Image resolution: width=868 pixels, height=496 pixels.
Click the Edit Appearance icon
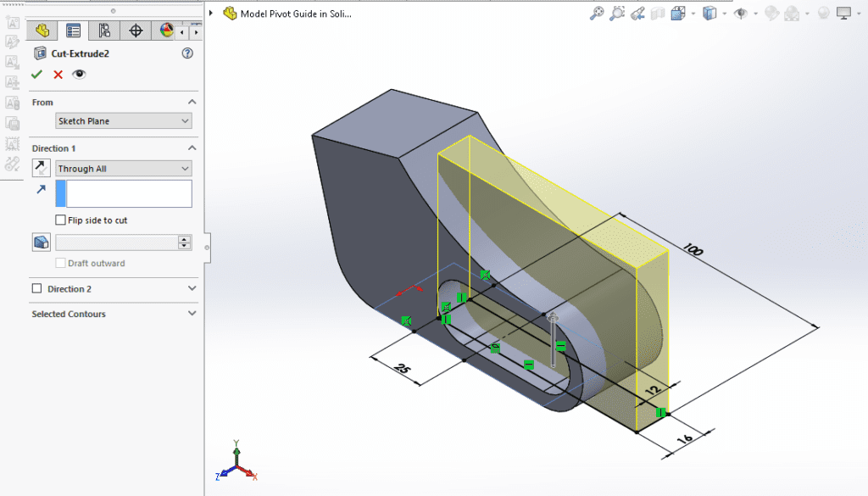coord(771,14)
